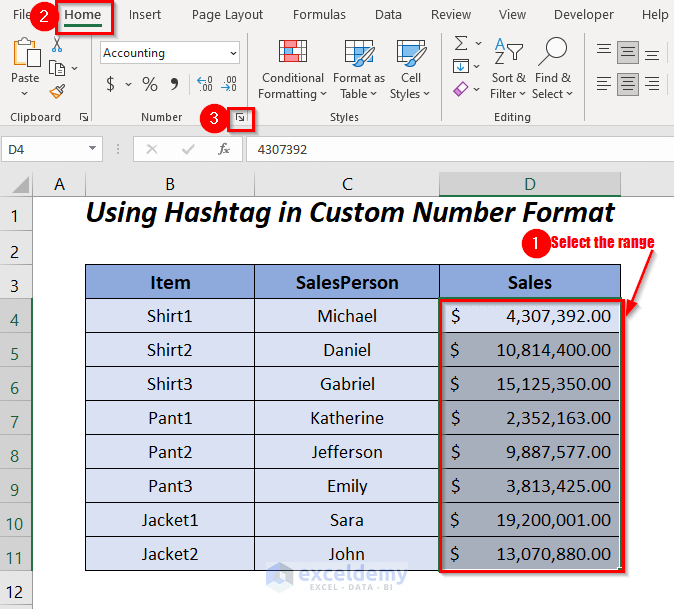Open the Page Layout tab
Viewport: 674px width, 609px height.
tap(227, 15)
